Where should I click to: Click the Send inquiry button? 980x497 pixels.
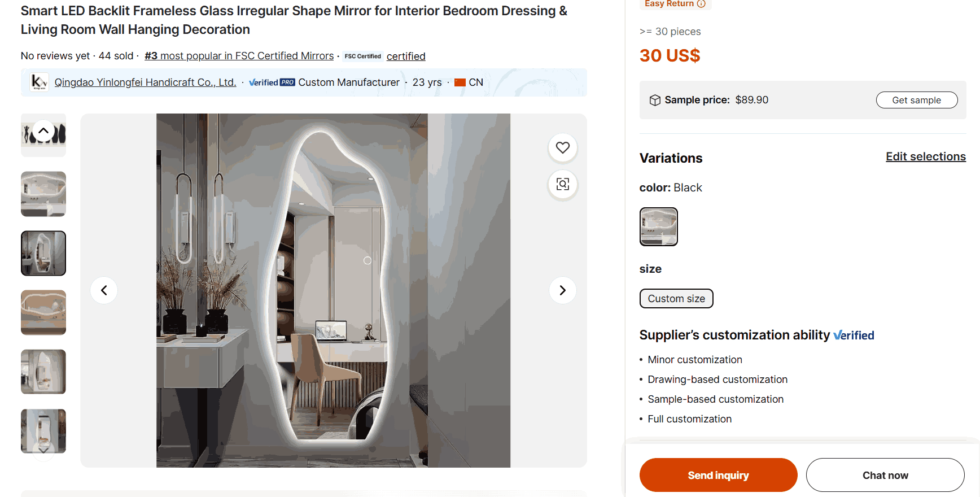[718, 475]
